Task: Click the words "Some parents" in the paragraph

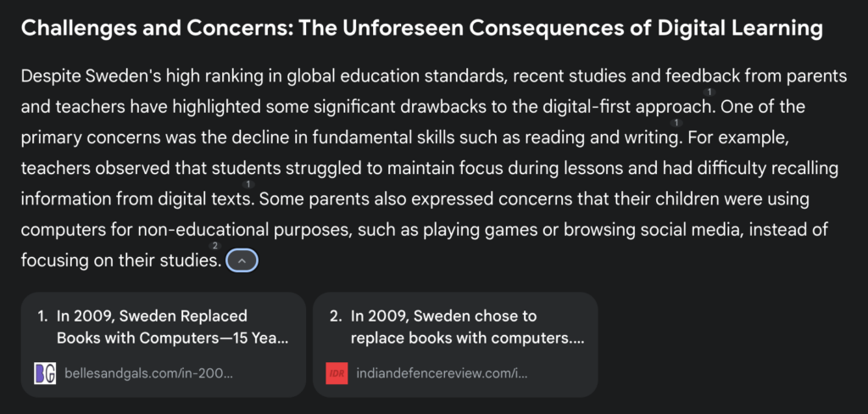Action: coord(314,199)
